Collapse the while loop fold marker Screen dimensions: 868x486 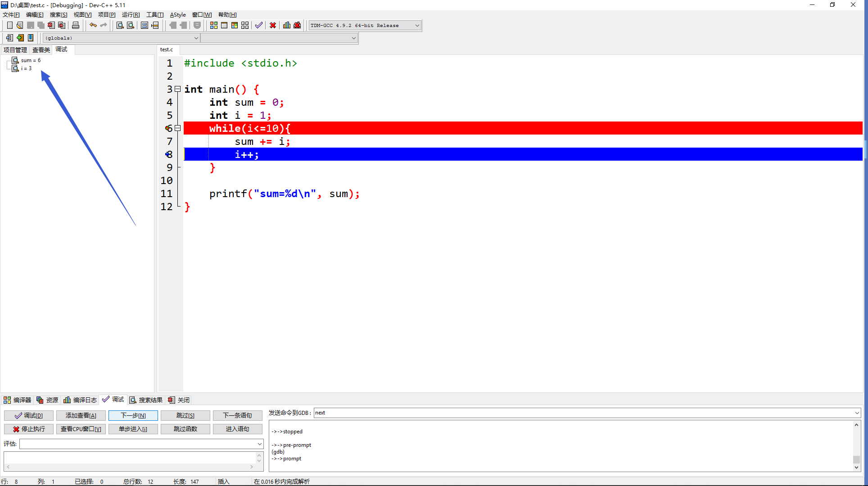pos(178,128)
